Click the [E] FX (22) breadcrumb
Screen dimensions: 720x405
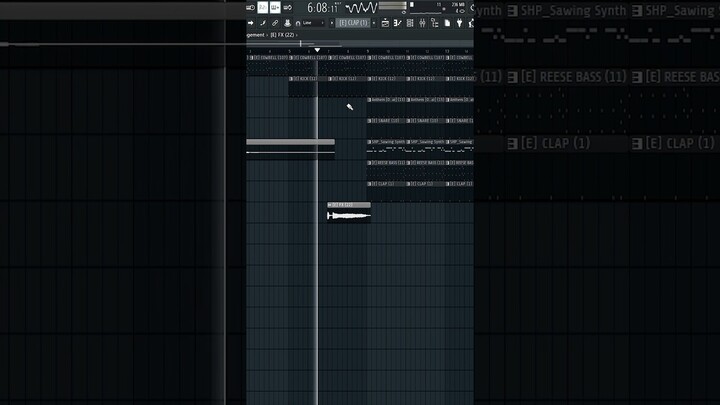pos(282,35)
